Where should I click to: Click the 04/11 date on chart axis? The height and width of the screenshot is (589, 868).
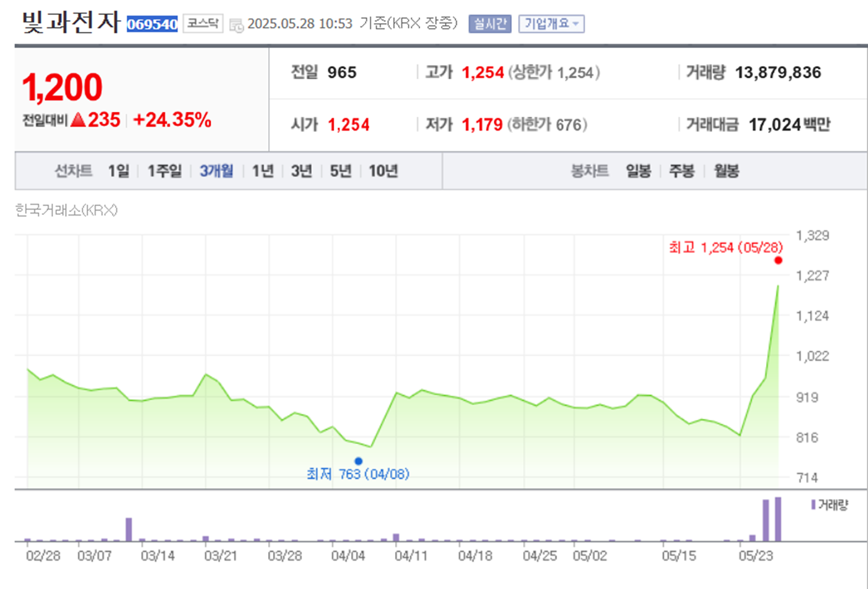click(x=411, y=556)
